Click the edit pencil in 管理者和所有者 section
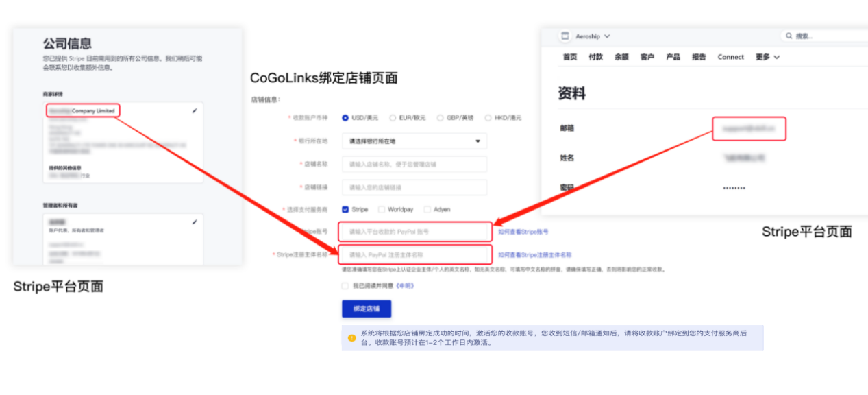This screenshot has height=395, width=868. [x=195, y=221]
